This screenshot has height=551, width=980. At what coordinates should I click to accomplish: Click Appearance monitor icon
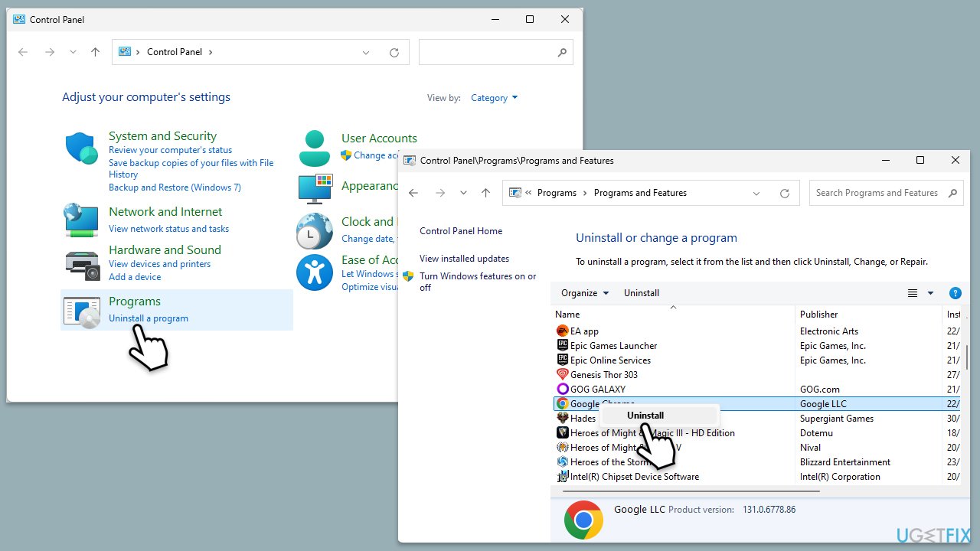click(315, 189)
